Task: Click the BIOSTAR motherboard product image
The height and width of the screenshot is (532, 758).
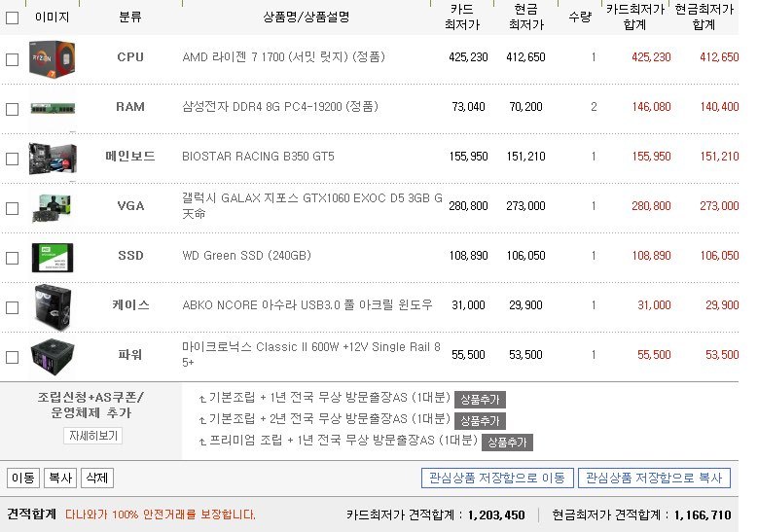Action: pyautogui.click(x=52, y=158)
